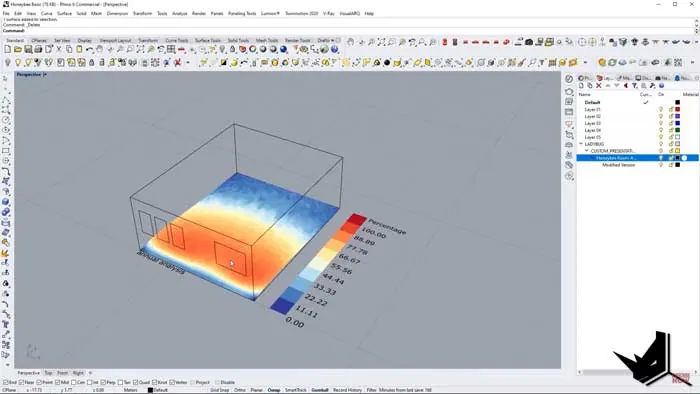Click the yellow Show objects lightbulb icon
Screen dimensions: 700x394
[x=18, y=62]
